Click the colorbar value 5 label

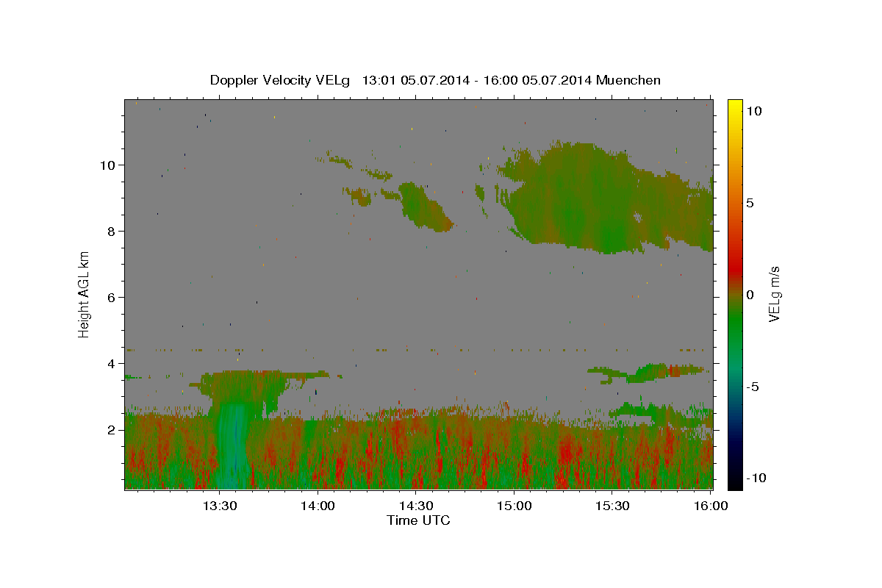(x=750, y=203)
